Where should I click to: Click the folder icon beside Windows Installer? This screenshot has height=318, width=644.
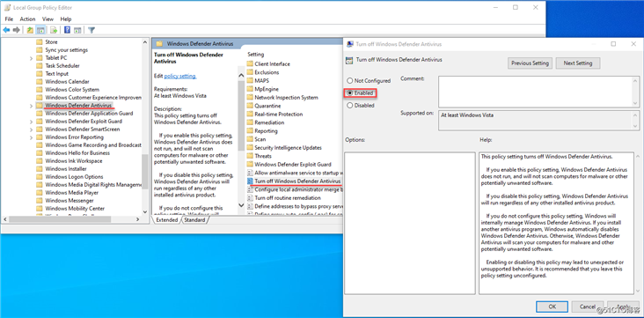(x=40, y=168)
